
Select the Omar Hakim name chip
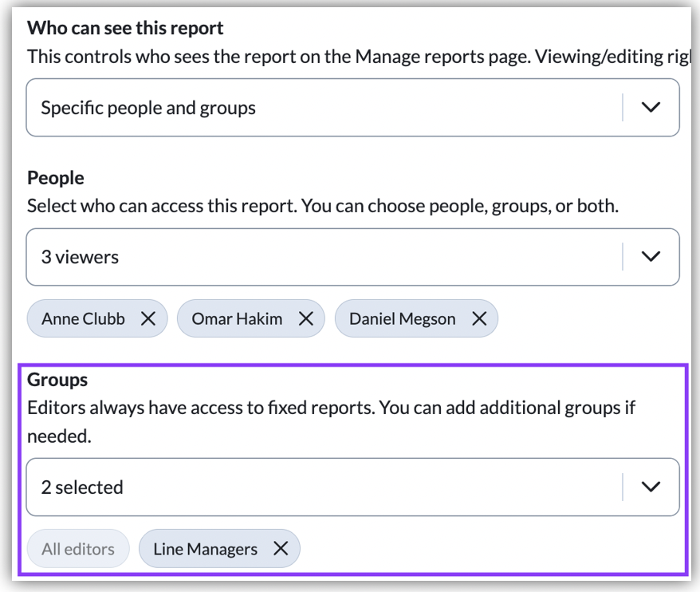point(238,318)
